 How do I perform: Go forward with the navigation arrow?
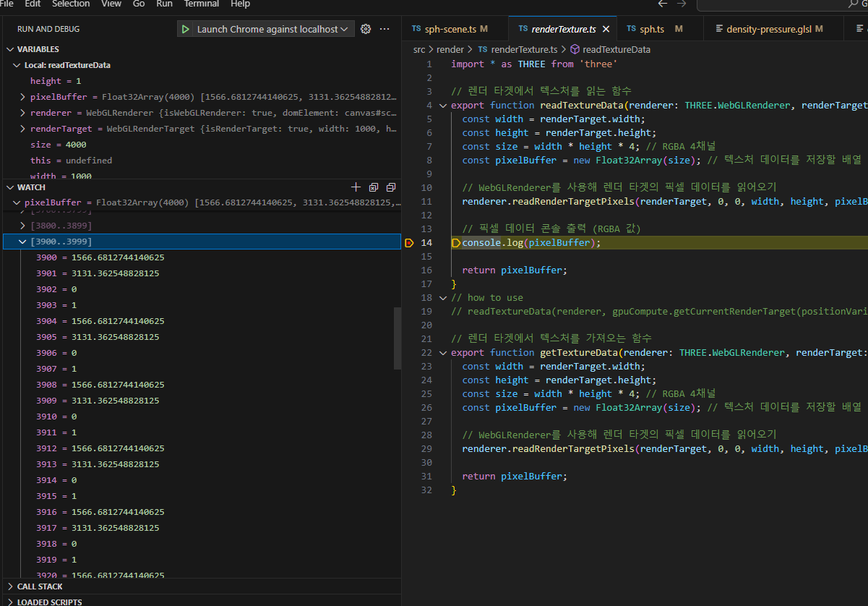pyautogui.click(x=681, y=4)
